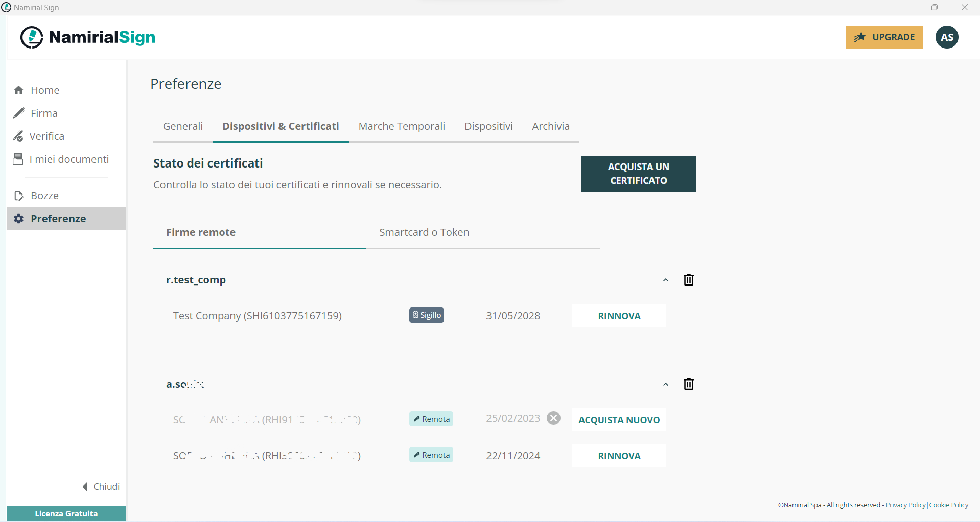Open Verifica from the left sidebar
This screenshot has height=522, width=980.
point(47,136)
